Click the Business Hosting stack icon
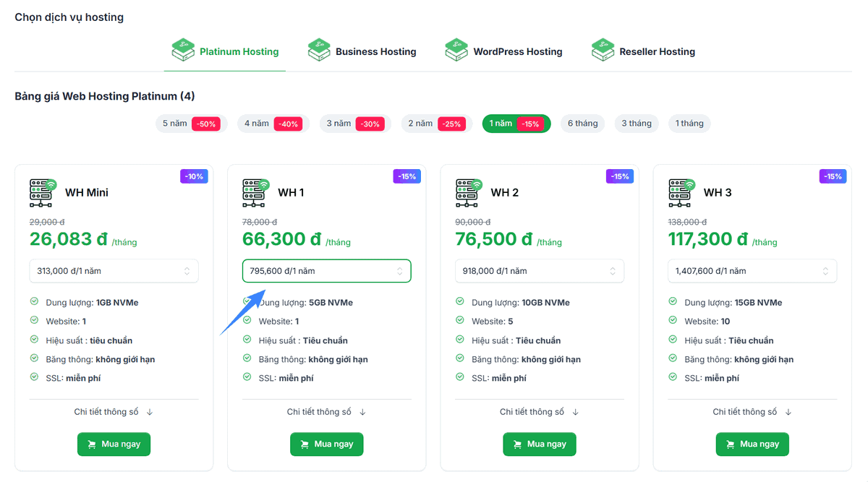868x482 pixels. [319, 51]
